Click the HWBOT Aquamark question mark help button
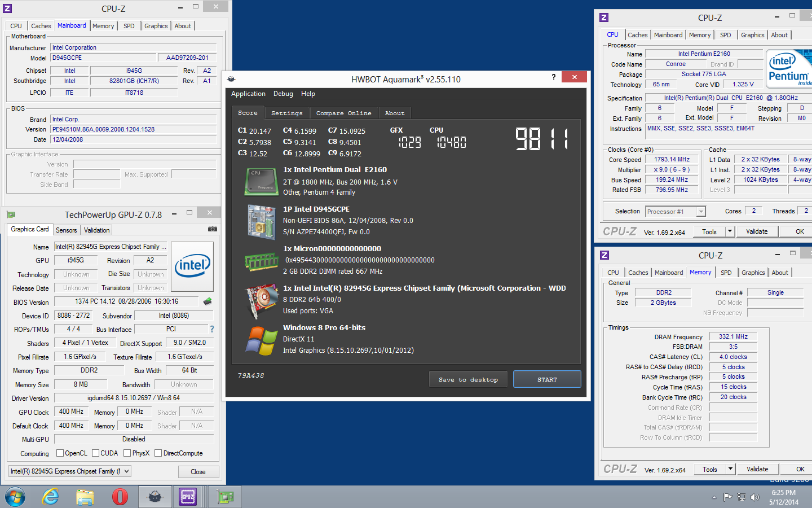Viewport: 812px width, 508px height. click(x=553, y=77)
